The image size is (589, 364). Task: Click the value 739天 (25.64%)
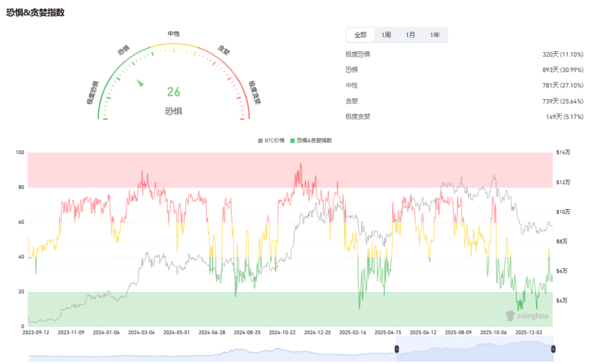point(563,101)
